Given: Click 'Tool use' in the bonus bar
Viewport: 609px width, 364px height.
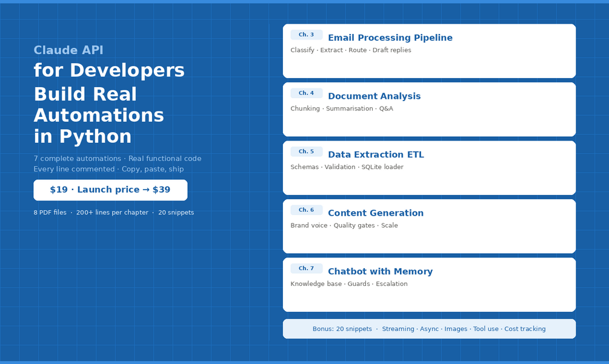Looking at the screenshot, I should [485, 329].
